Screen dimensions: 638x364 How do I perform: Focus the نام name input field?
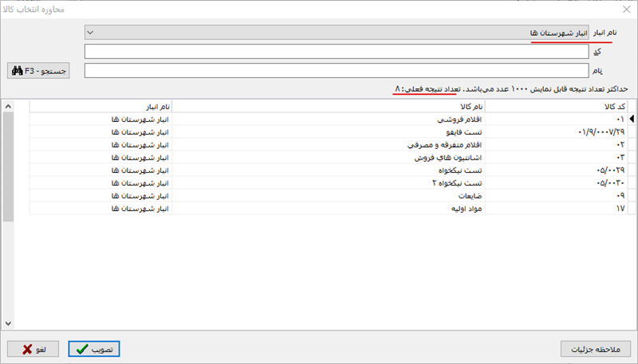pyautogui.click(x=335, y=71)
